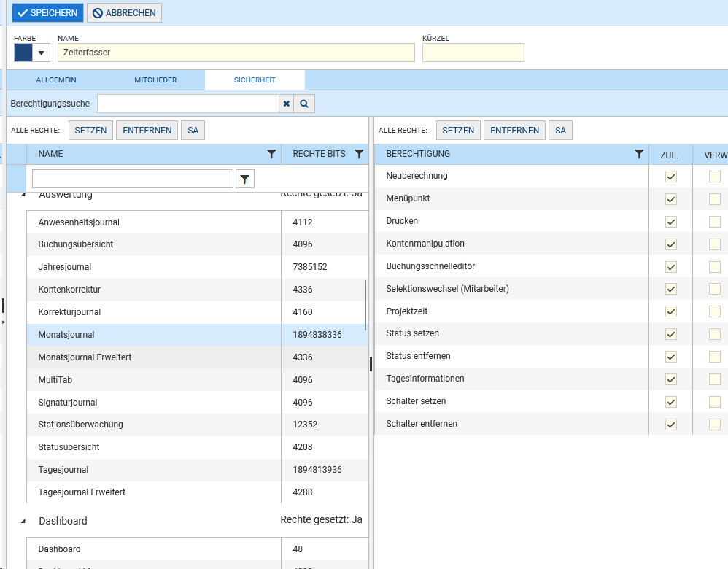This screenshot has height=569, width=728.
Task: Toggle ZUL. checkbox for Status setzen
Action: pyautogui.click(x=671, y=334)
